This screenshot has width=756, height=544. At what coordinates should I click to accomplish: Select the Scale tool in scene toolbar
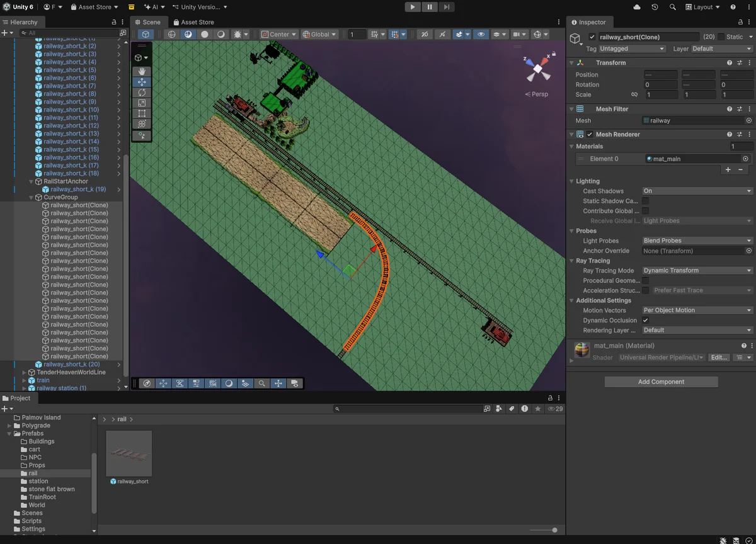(142, 103)
